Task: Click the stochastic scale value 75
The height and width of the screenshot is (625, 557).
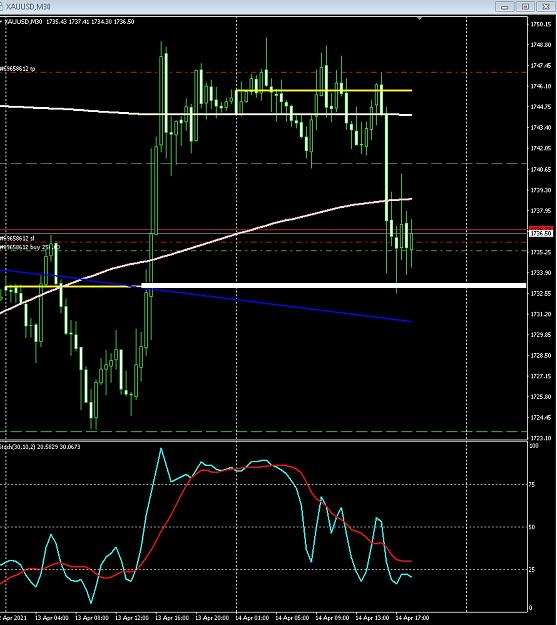Action: 531,484
